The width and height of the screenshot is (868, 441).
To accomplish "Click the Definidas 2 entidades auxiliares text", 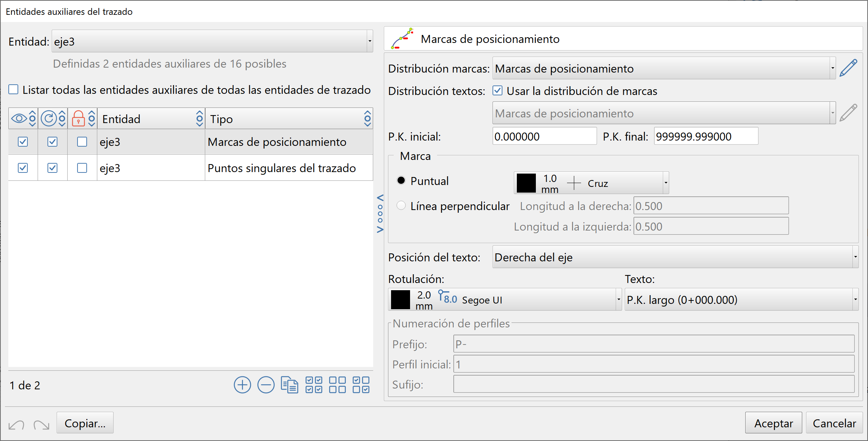I will coord(169,63).
